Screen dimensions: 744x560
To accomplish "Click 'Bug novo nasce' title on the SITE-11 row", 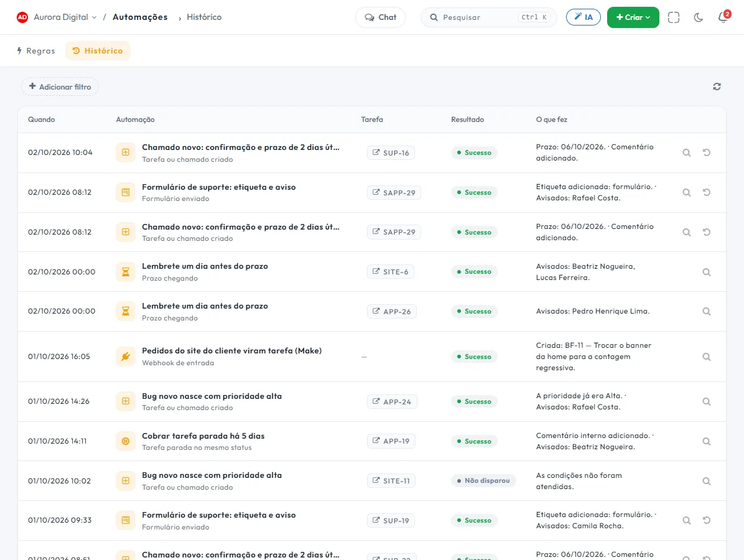I will tap(212, 475).
